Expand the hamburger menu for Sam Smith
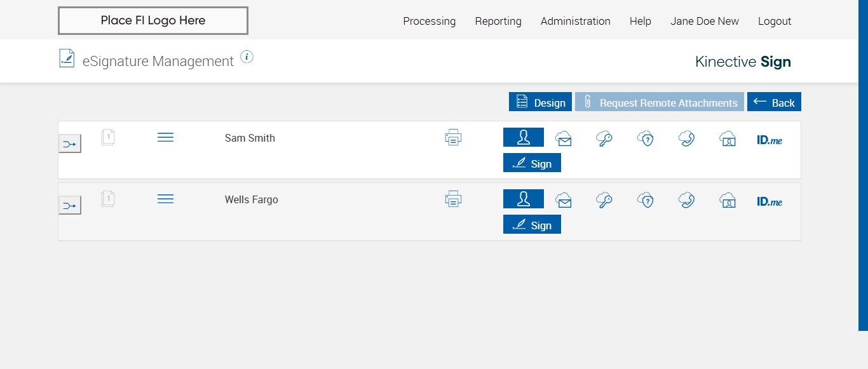 click(165, 137)
